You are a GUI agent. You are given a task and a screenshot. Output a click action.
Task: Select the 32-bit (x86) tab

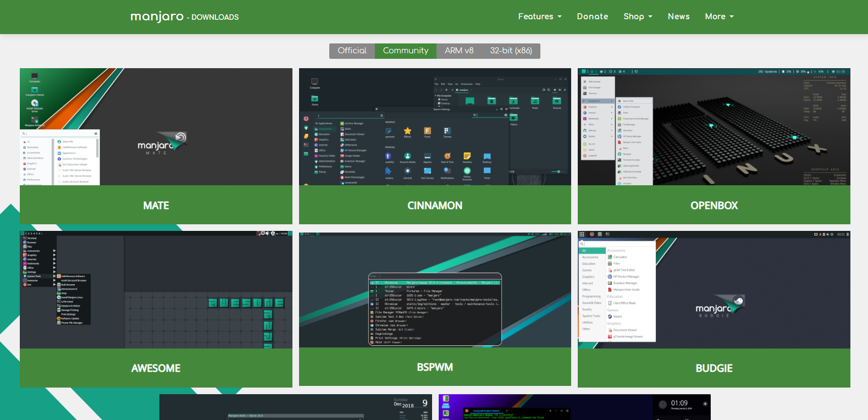tap(511, 51)
